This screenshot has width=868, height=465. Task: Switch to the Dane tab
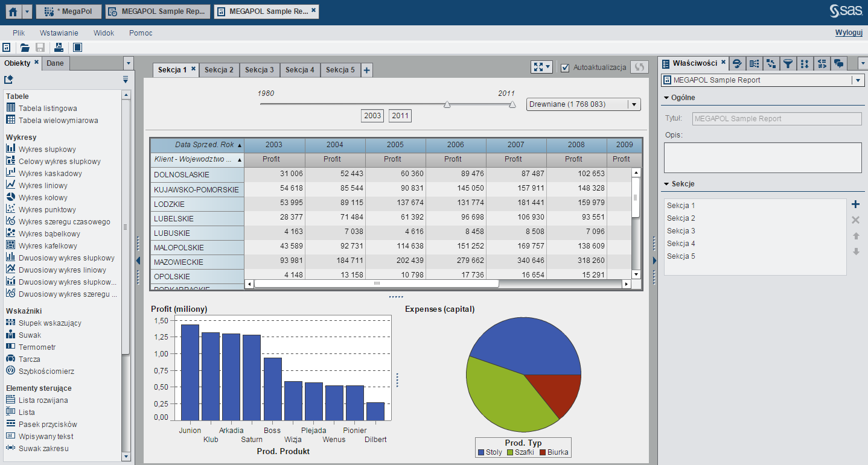(x=56, y=63)
